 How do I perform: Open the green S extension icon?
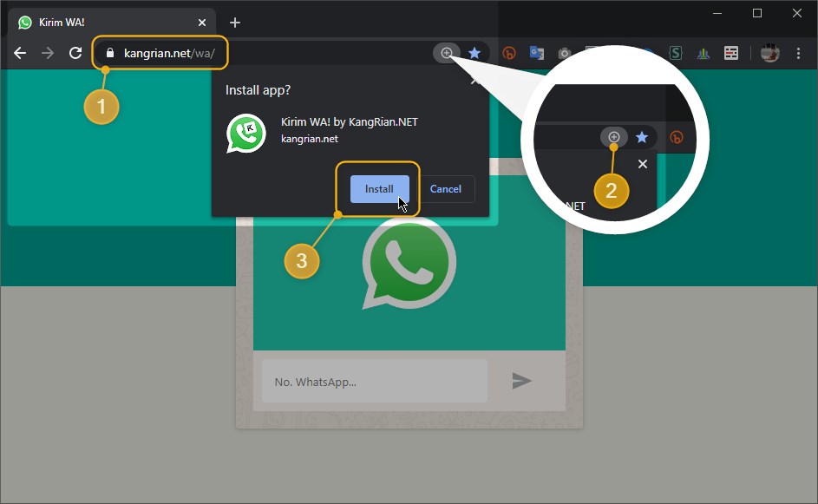(x=676, y=53)
